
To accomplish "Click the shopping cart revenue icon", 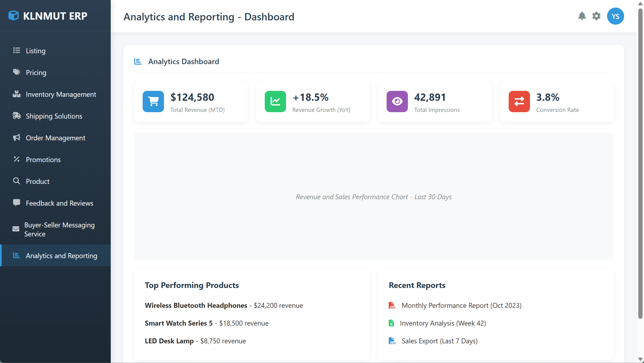I will [x=153, y=102].
